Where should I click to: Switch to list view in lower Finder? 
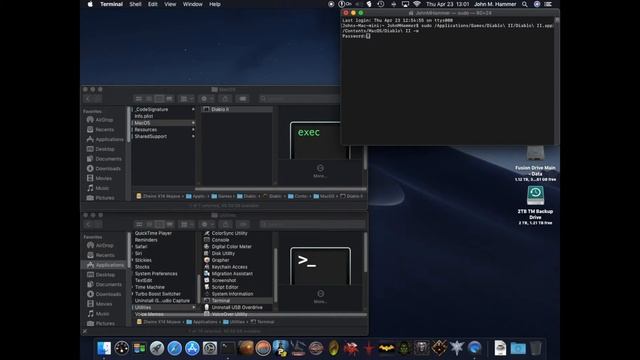point(149,224)
